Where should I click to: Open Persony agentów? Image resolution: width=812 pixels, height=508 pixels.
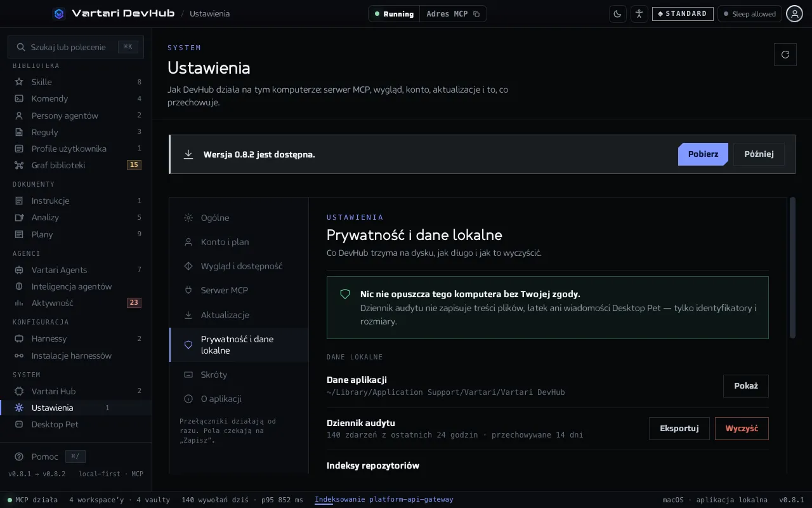point(76,116)
